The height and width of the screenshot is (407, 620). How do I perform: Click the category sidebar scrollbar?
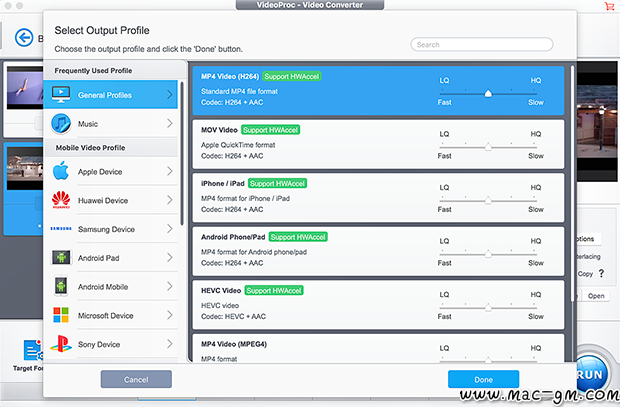182,153
